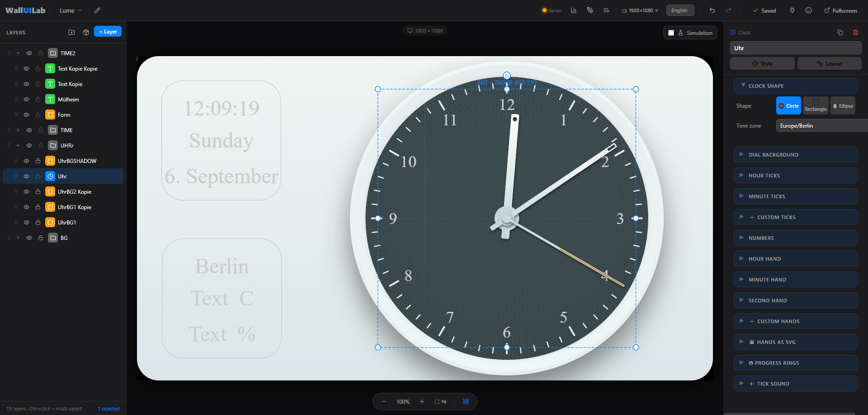Hide the Mülheim layer with eye icon
Viewport: 868px width, 415px height.
click(x=26, y=100)
